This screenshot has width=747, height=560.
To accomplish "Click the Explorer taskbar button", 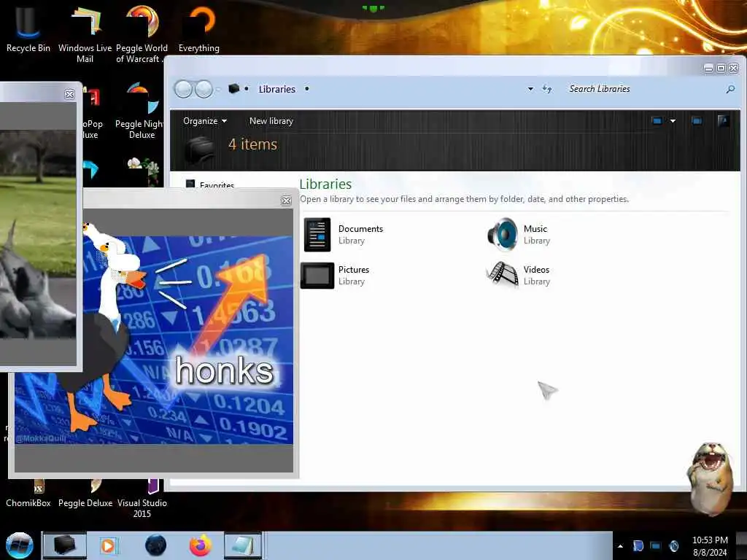I will [x=65, y=545].
